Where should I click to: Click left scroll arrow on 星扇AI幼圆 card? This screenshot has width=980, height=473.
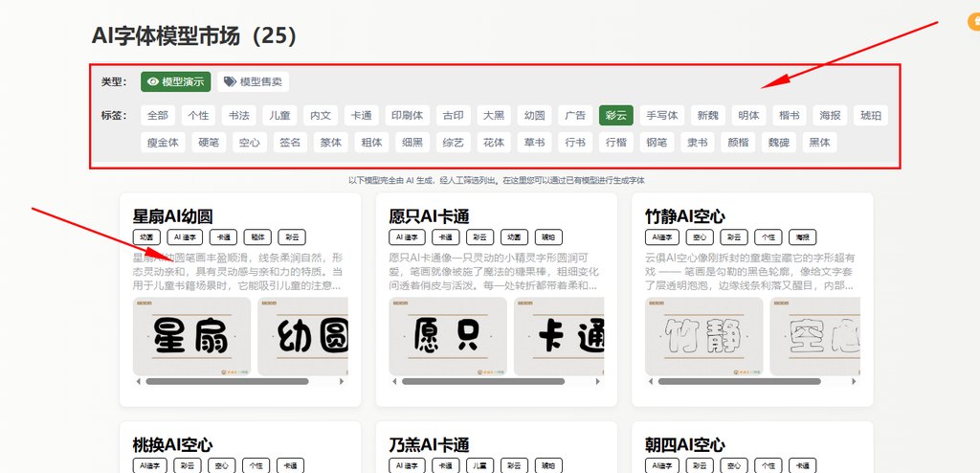pyautogui.click(x=138, y=381)
